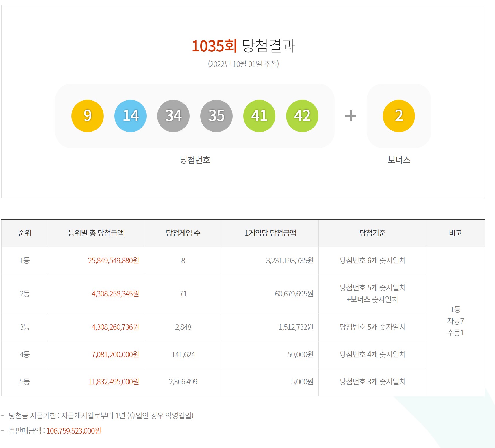Click the yellow bonus ball numbered 2
The image size is (495, 448).
(399, 116)
